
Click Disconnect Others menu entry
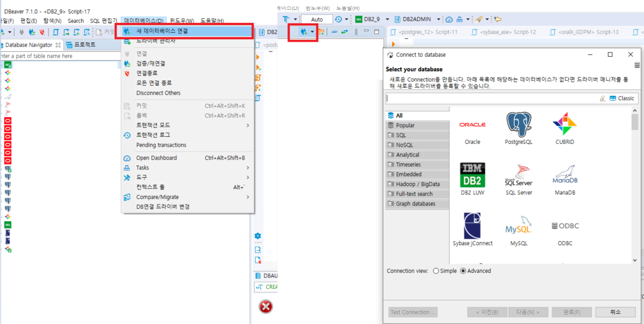click(x=187, y=93)
